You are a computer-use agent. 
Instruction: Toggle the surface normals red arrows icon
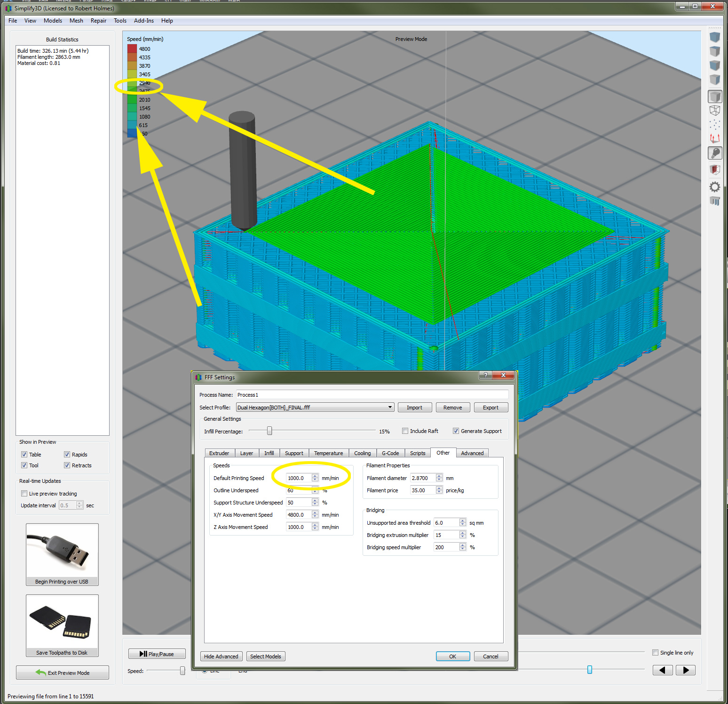point(715,139)
